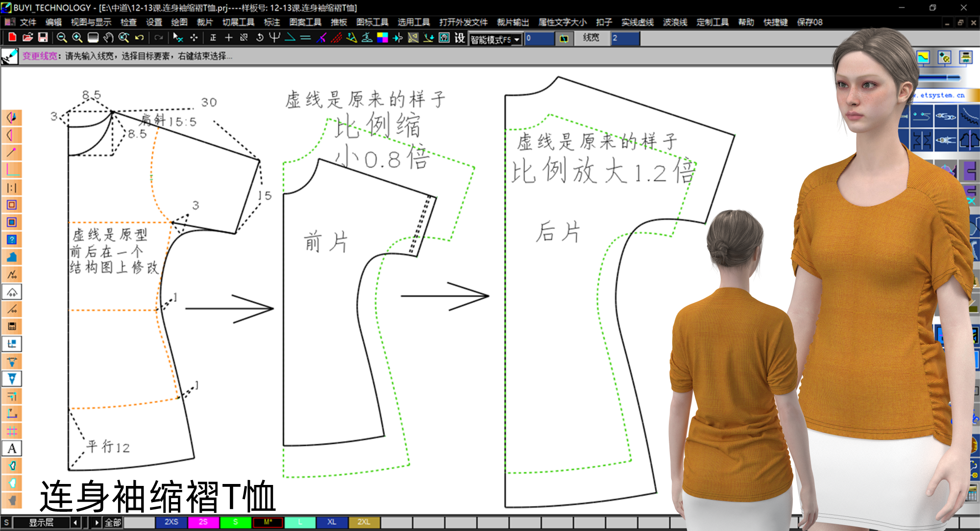The width and height of the screenshot is (980, 531).
Task: Click the 设 settings icon in toolbar
Action: [x=460, y=38]
